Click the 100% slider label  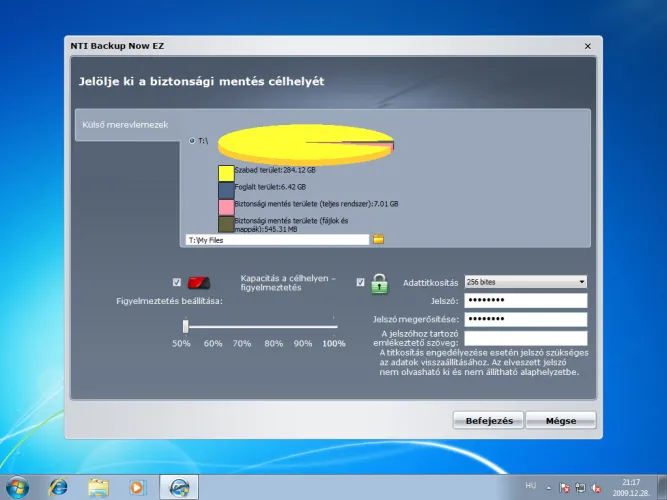tap(334, 343)
